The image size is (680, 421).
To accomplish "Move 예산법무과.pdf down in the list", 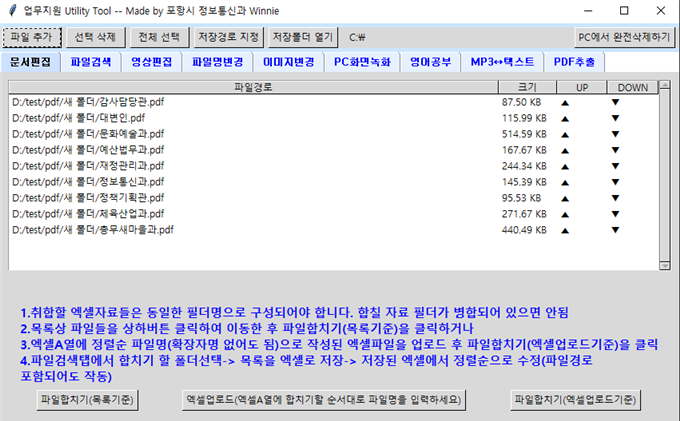I will (616, 150).
